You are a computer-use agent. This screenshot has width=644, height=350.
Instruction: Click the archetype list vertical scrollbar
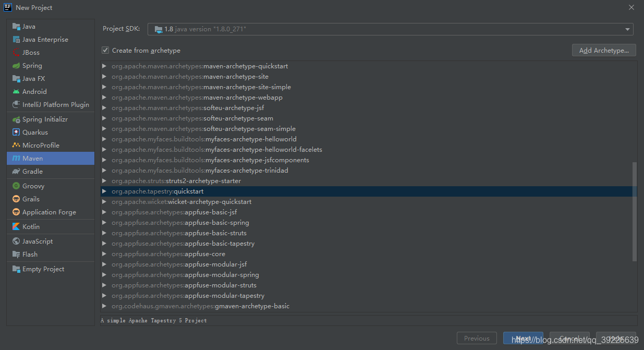pos(634,211)
